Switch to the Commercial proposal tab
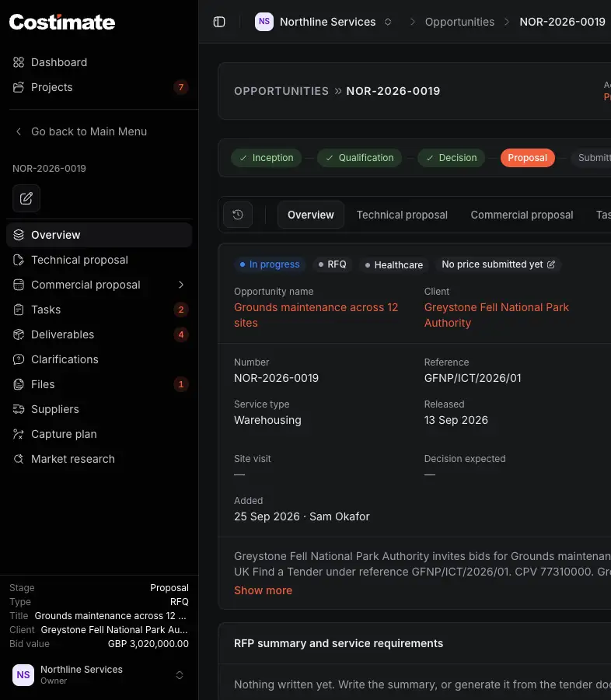Image resolution: width=611 pixels, height=700 pixels. pyautogui.click(x=522, y=215)
